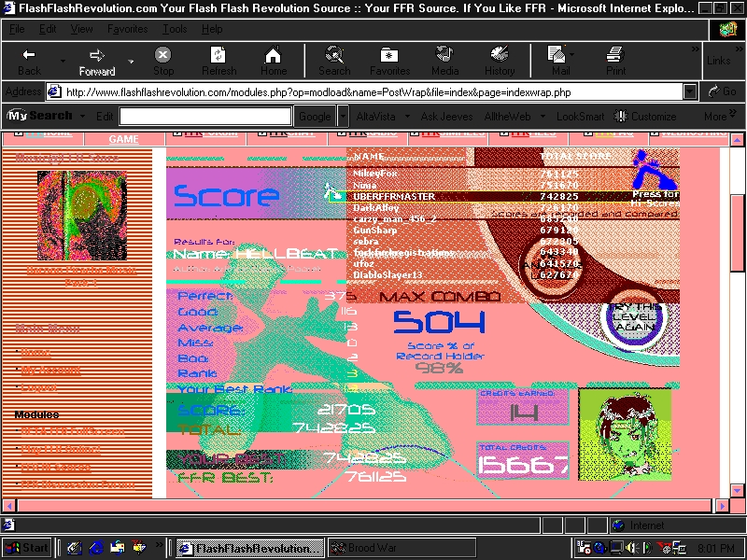747x560 pixels.
Task: Click the Go button next to address bar
Action: pyautogui.click(x=723, y=91)
